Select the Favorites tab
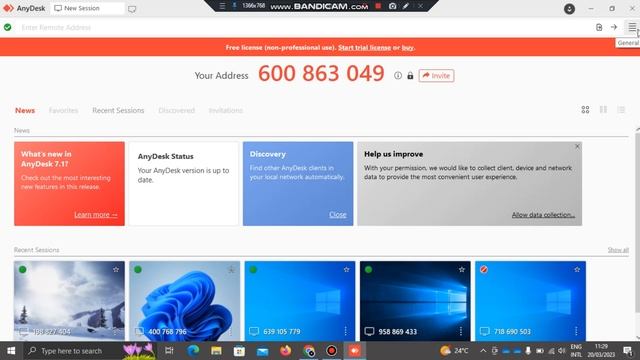 pos(63,110)
